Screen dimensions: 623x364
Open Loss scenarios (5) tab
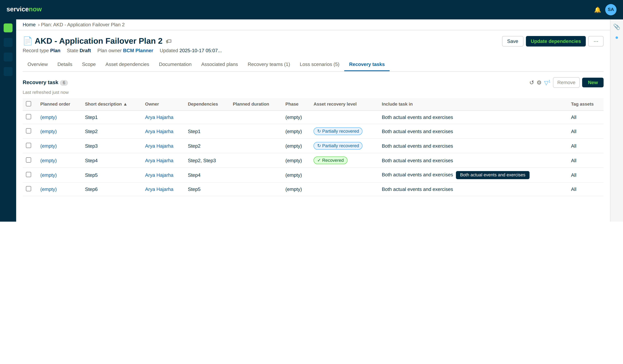pyautogui.click(x=319, y=64)
